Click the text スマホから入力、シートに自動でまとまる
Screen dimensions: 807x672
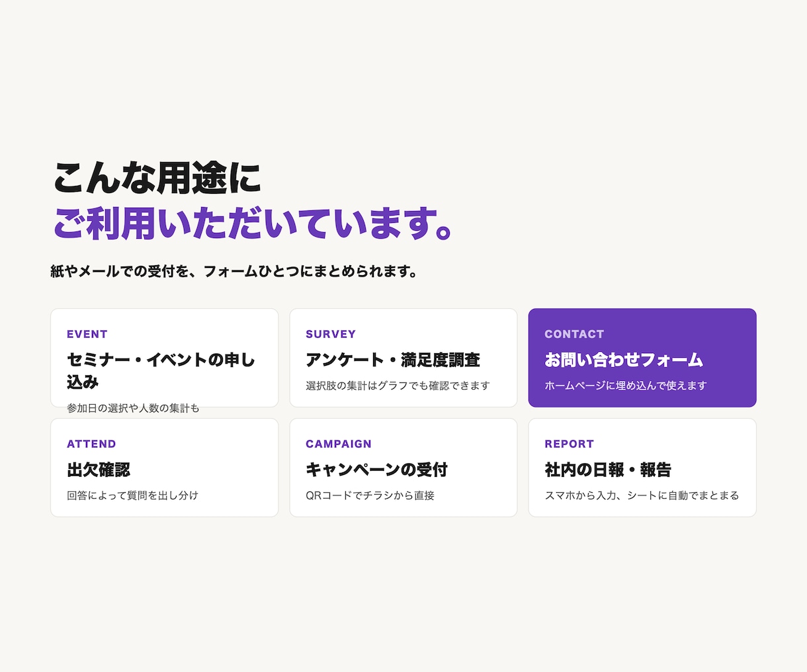(642, 495)
